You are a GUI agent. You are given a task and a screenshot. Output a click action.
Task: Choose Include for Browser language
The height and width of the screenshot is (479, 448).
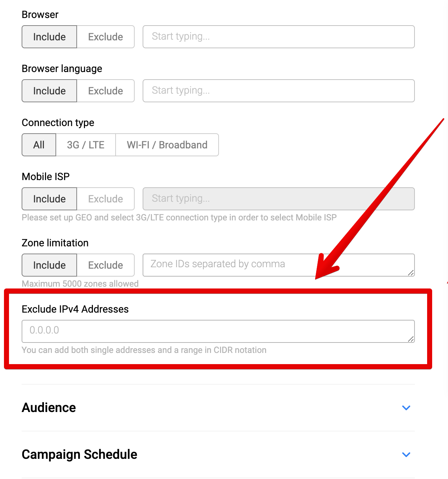click(x=49, y=91)
